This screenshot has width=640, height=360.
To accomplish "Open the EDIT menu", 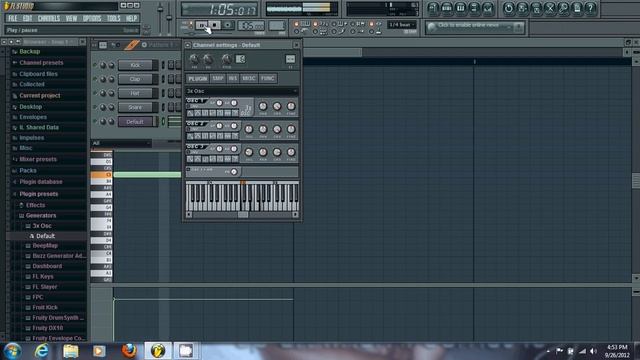I will (x=27, y=18).
